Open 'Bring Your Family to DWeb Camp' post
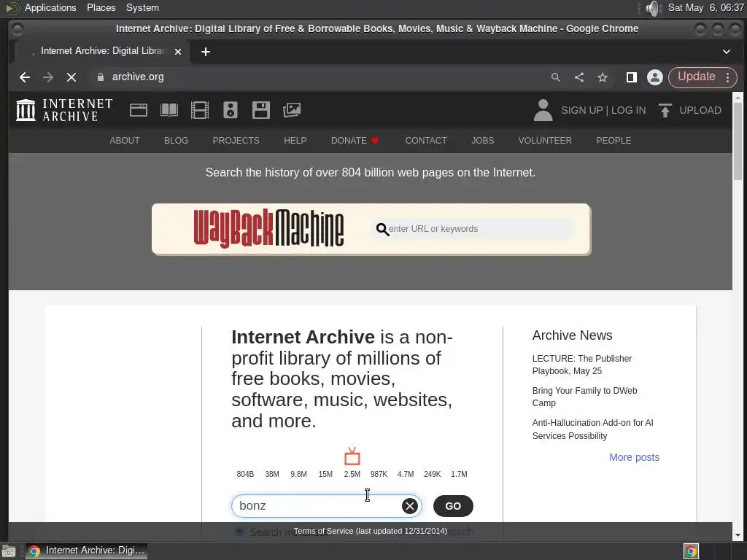 (x=584, y=397)
